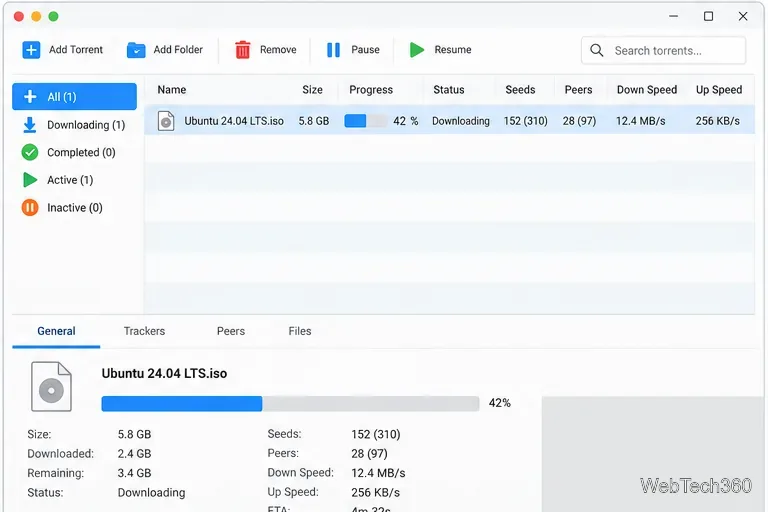Focus the Search torrents field

coord(664,50)
